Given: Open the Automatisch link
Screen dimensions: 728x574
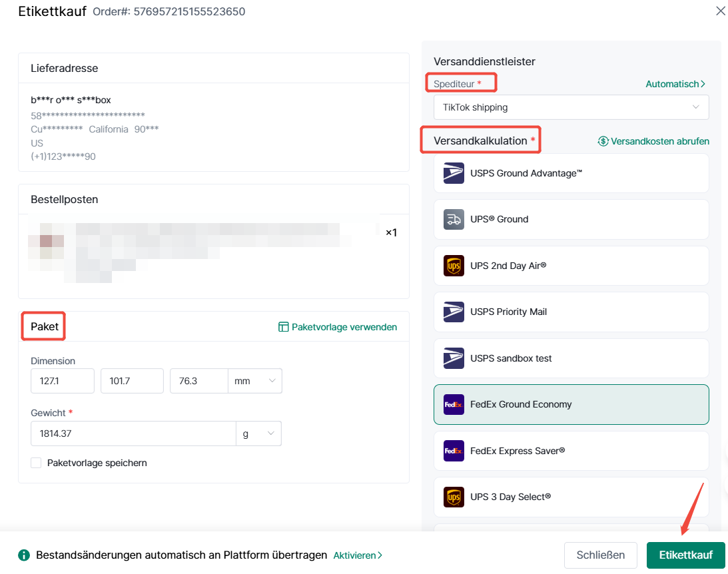Looking at the screenshot, I should (x=675, y=84).
